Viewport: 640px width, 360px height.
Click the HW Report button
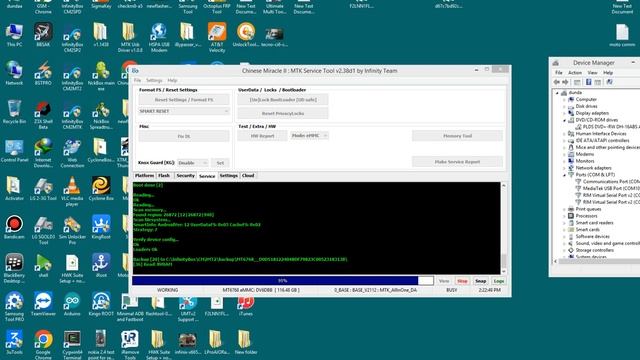point(262,136)
